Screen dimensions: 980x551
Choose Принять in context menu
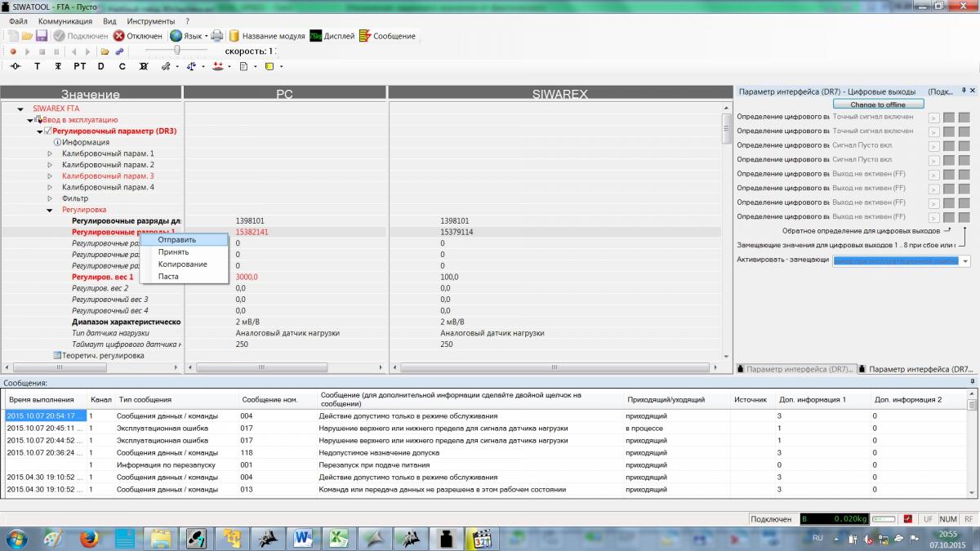pos(184,252)
